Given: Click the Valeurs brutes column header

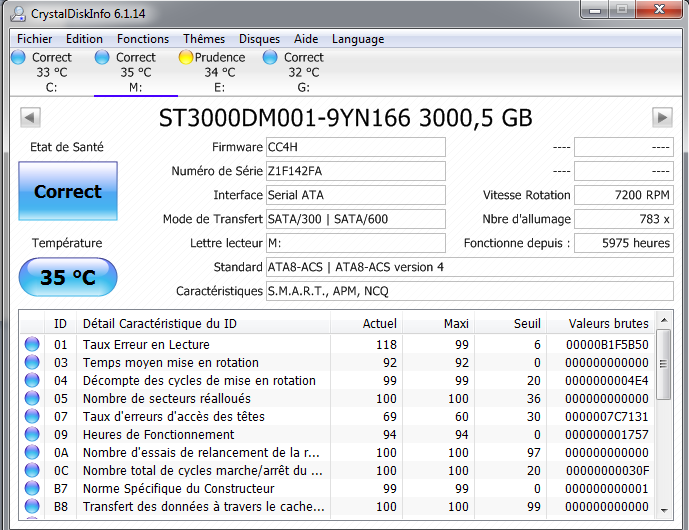Looking at the screenshot, I should pos(600,323).
